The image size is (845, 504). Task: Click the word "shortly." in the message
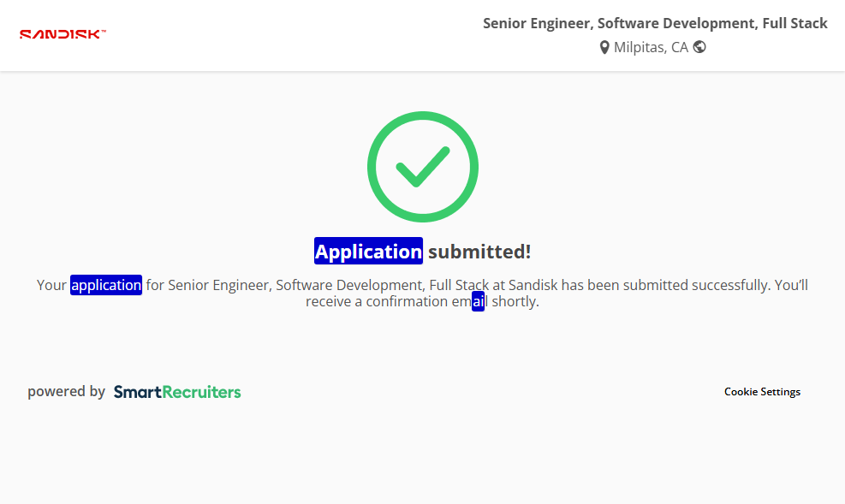tap(515, 301)
